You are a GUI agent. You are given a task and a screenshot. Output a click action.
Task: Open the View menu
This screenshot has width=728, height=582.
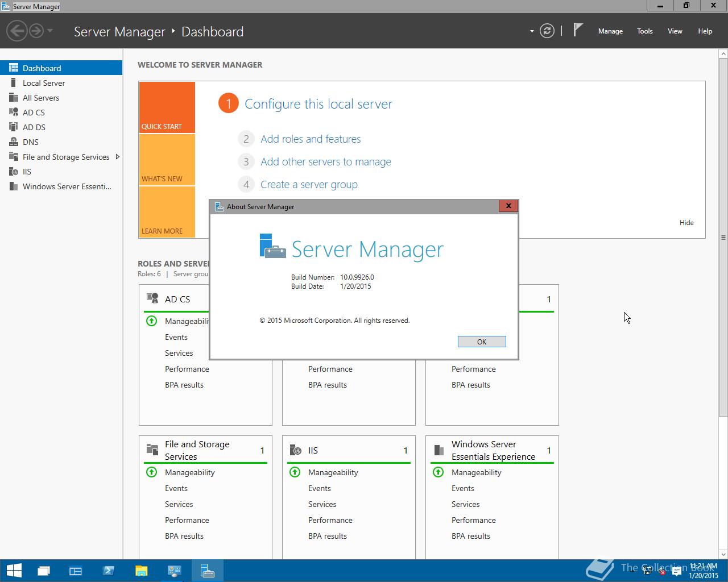[675, 31]
